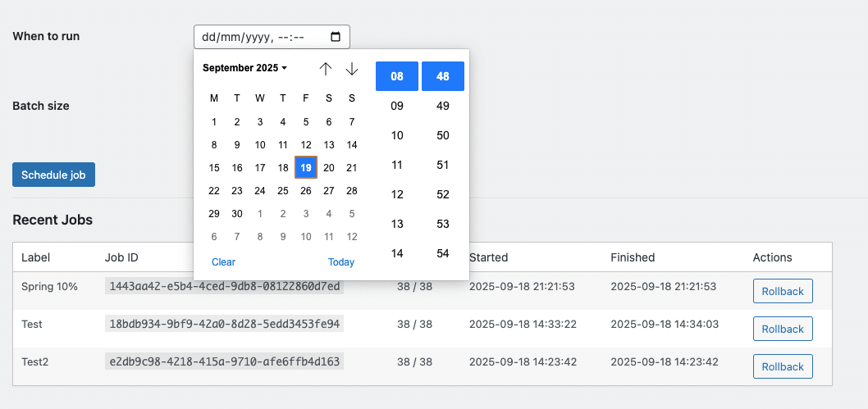Rollback the Test2 job
The image size is (868, 409).
click(x=783, y=366)
